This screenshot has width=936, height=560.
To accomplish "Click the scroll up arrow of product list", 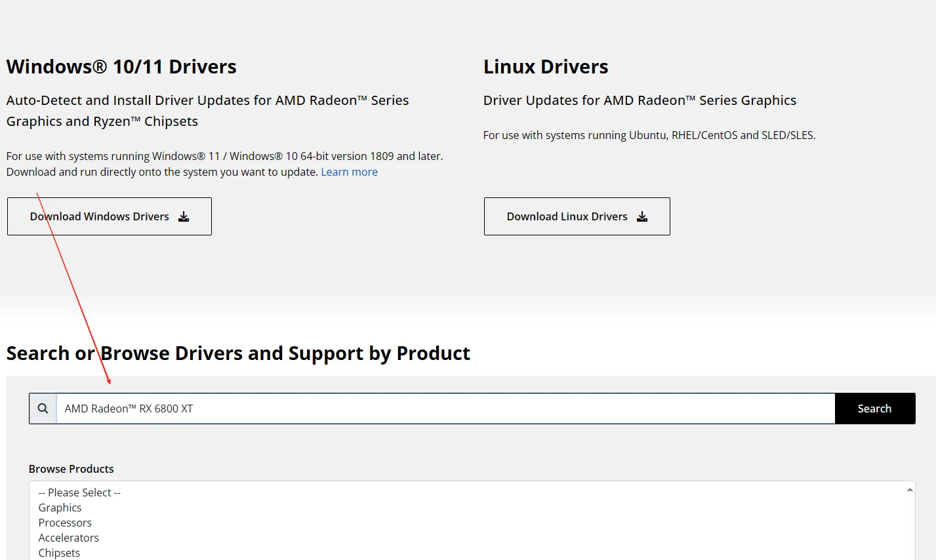I will pyautogui.click(x=910, y=489).
